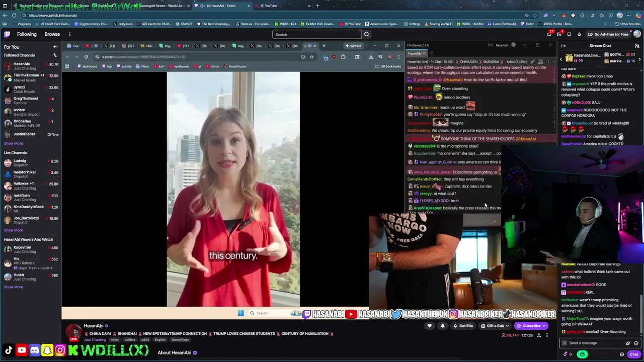Open Instagram overlay icon
Screen dimensions: 644x362
pos(60,350)
